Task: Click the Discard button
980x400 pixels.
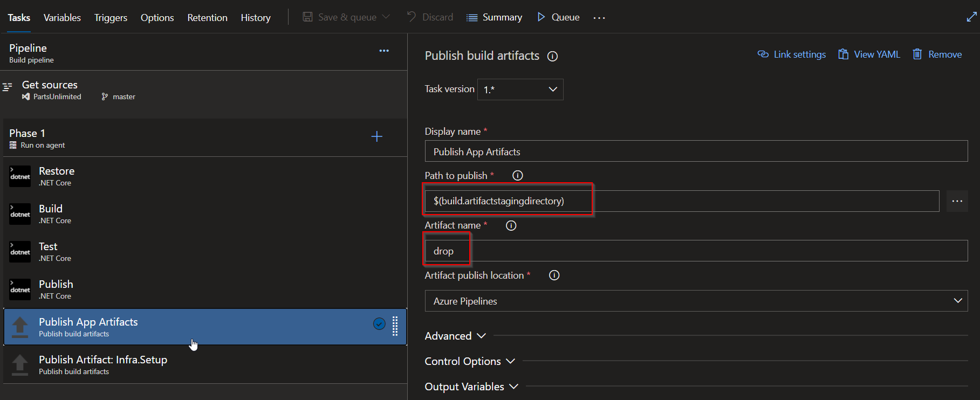Action: coord(430,17)
